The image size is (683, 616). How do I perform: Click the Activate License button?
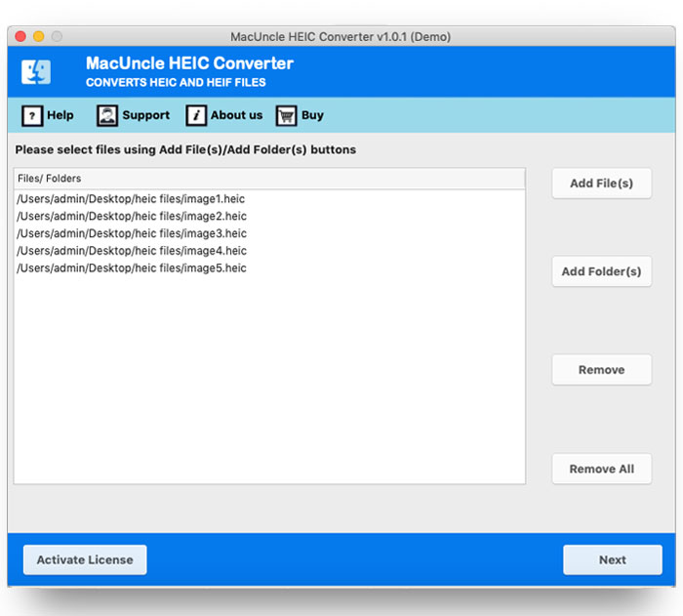point(85,559)
